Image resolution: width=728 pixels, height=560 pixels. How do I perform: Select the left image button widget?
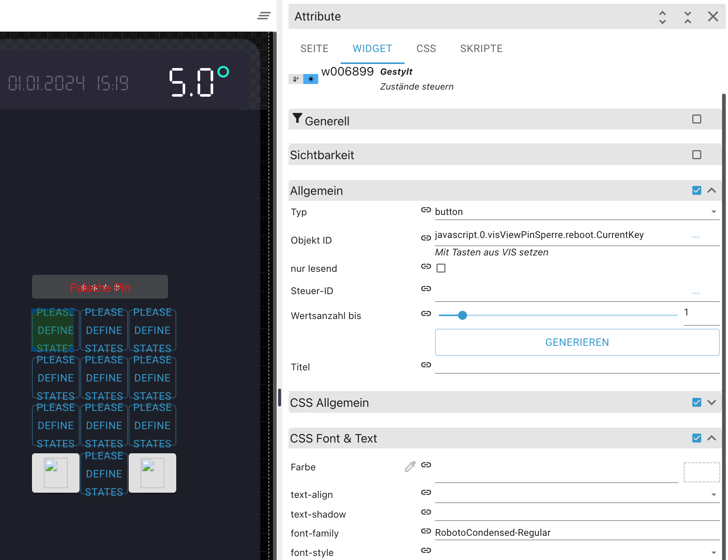(56, 473)
